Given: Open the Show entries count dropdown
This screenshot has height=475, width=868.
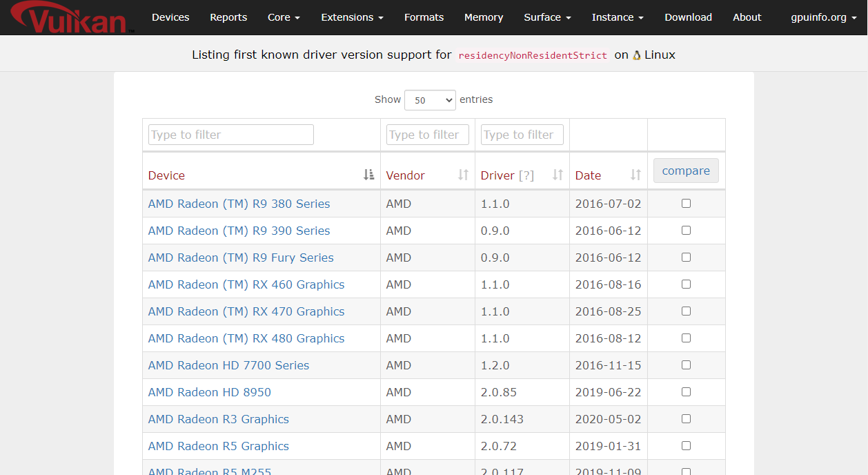Looking at the screenshot, I should point(430,100).
